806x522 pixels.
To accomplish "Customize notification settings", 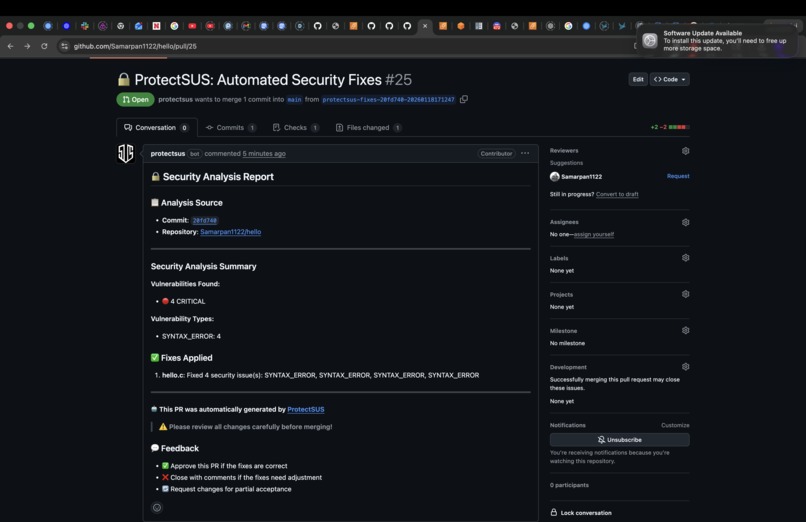I will coord(675,425).
